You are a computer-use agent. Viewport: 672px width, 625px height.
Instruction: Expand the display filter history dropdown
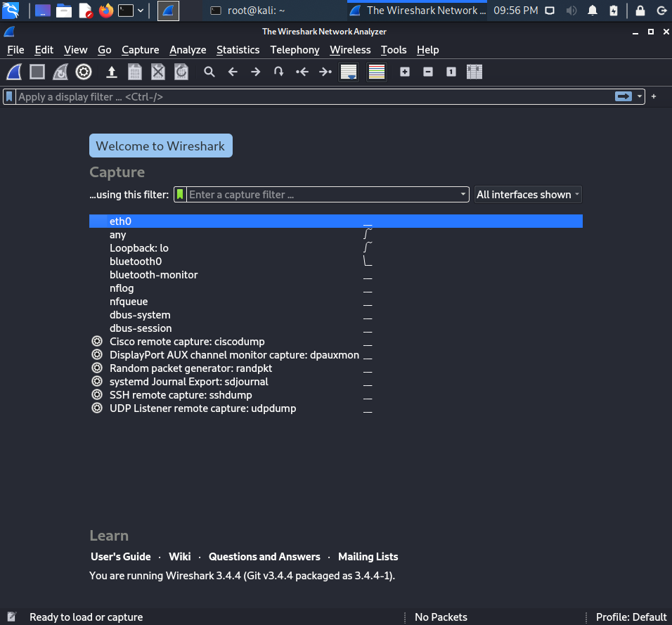pyautogui.click(x=640, y=97)
